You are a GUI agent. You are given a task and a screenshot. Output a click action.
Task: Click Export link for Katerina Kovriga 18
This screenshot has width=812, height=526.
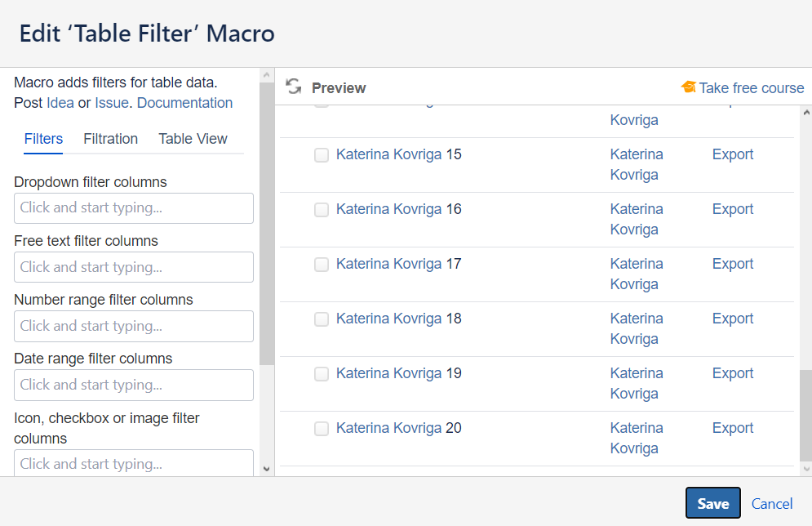point(732,319)
